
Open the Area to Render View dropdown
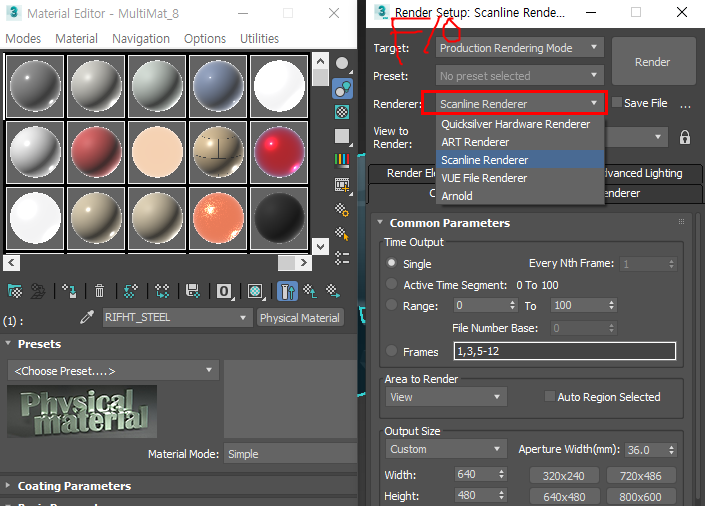(x=446, y=397)
